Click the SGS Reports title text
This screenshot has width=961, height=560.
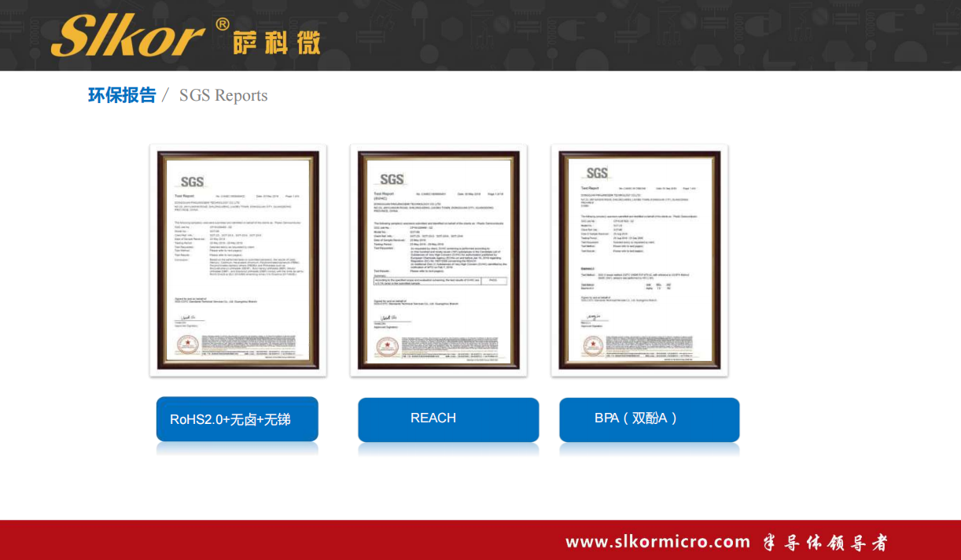coord(223,96)
